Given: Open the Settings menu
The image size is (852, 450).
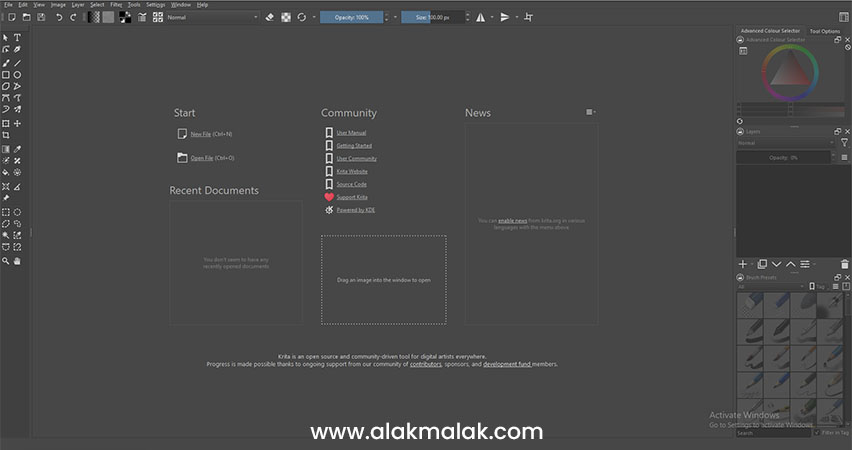Looking at the screenshot, I should 155,4.
